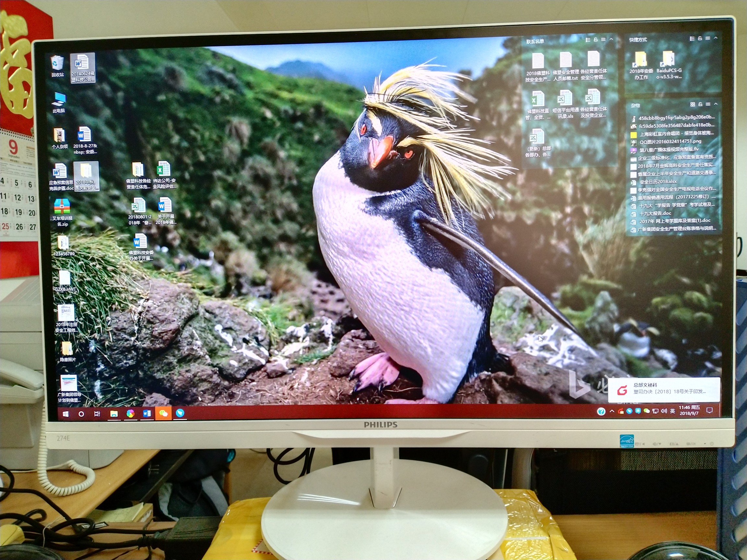The height and width of the screenshot is (560, 747).
Task: Click the speaker volume icon in the system tray
Action: pyautogui.click(x=664, y=411)
